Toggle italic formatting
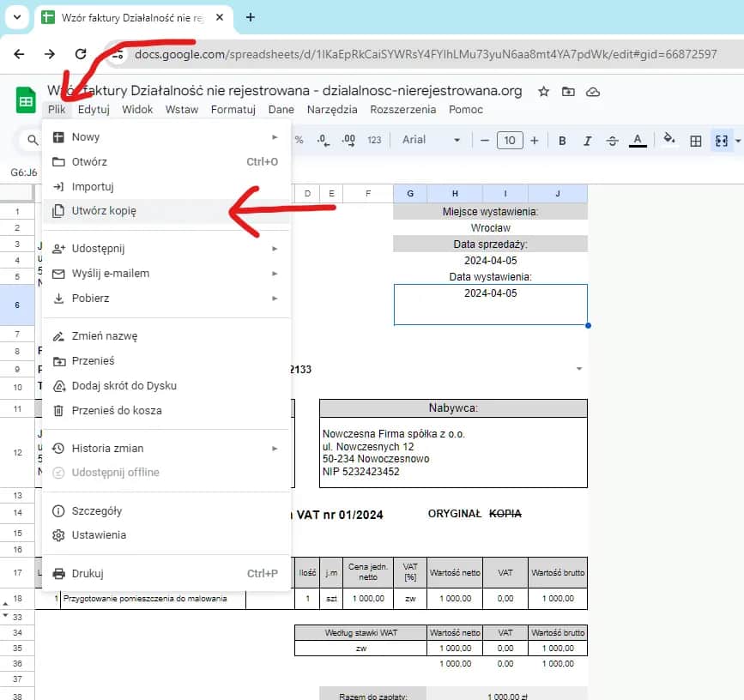Viewport: 744px width, 700px height. click(587, 141)
